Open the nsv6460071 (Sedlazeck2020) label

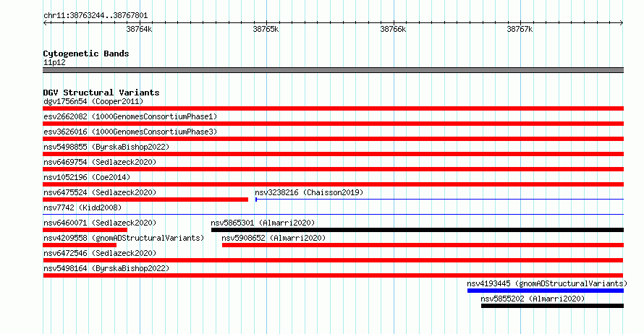(100, 223)
